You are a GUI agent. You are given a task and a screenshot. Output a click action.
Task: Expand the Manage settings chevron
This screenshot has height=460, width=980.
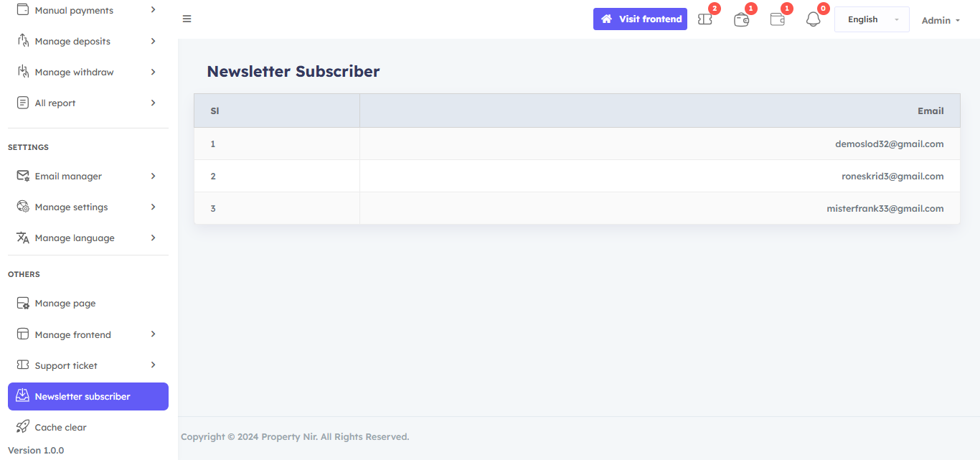coord(153,207)
